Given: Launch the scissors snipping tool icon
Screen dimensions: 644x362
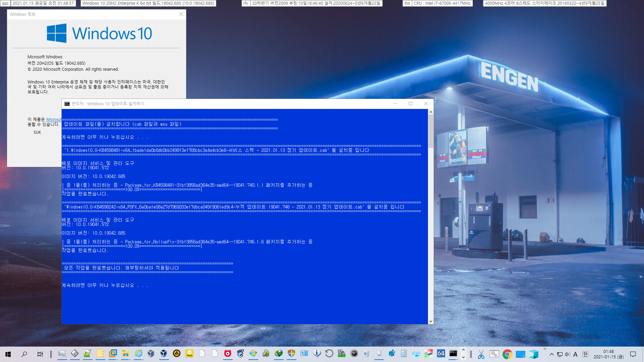Looking at the screenshot, I should [x=481, y=354].
